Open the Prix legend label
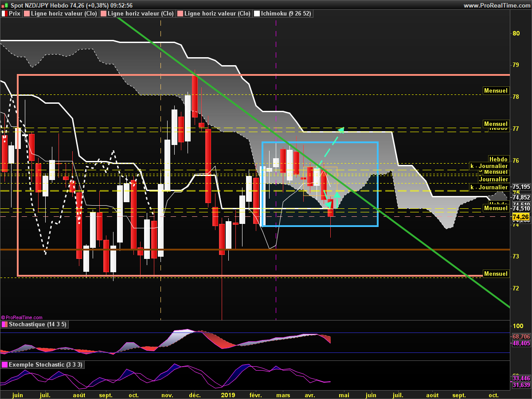532x399 pixels. pos(15,14)
